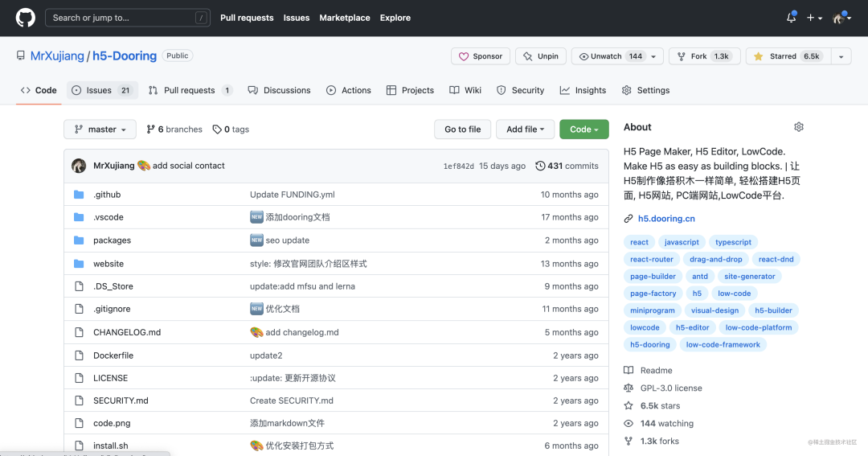Open Issues in top navigation
The image size is (868, 456).
click(296, 18)
